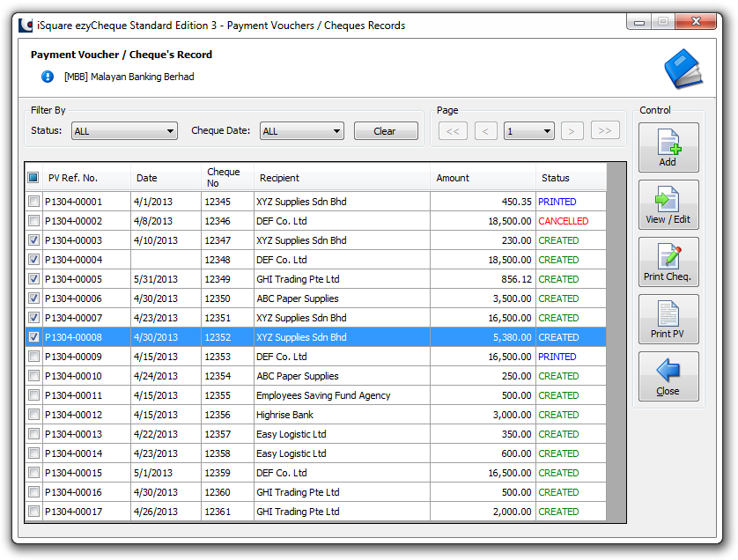Sort by the Amount column header

coord(483,177)
